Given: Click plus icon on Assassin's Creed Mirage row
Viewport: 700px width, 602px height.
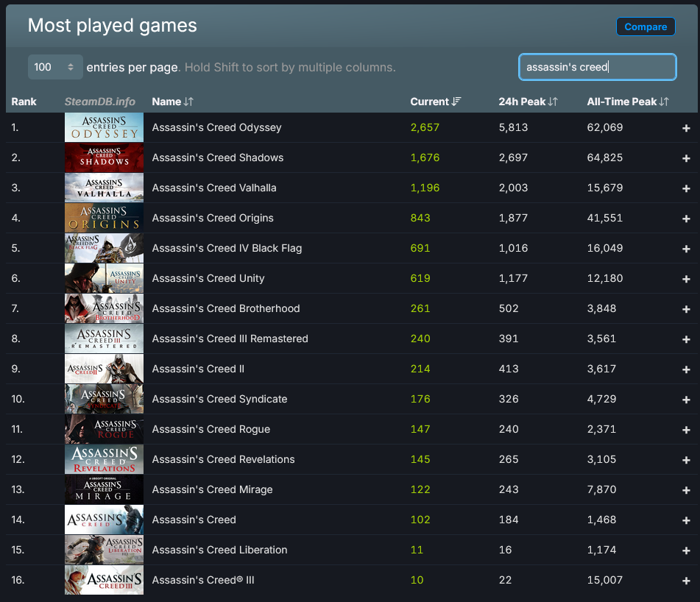Looking at the screenshot, I should [686, 490].
